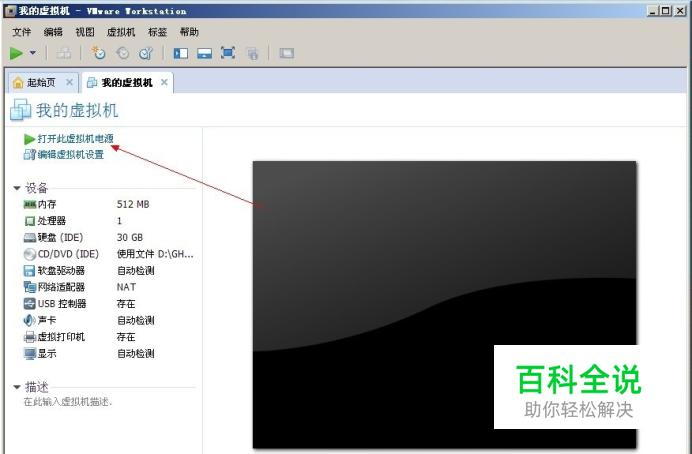Open the 帮助 menu
The image size is (692, 454).
[189, 32]
